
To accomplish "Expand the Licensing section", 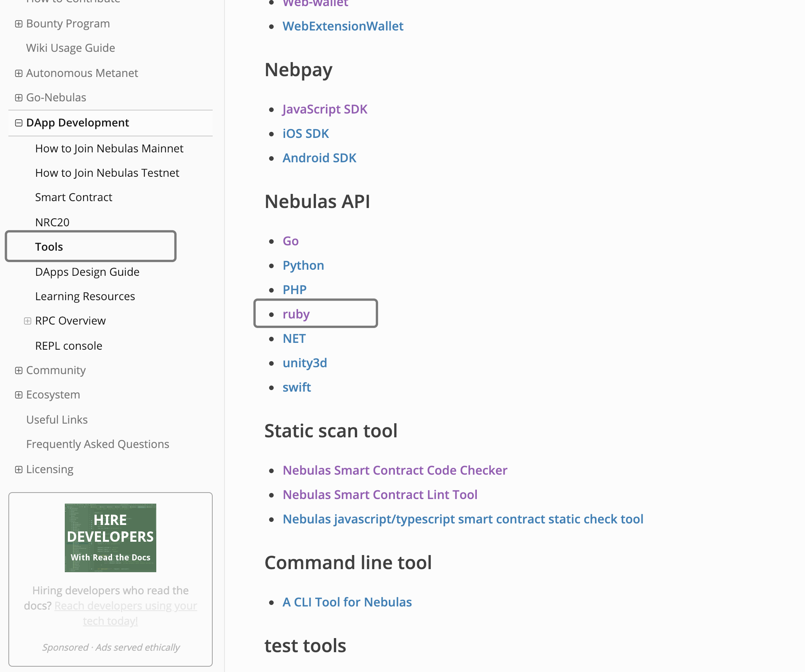I will pyautogui.click(x=19, y=469).
